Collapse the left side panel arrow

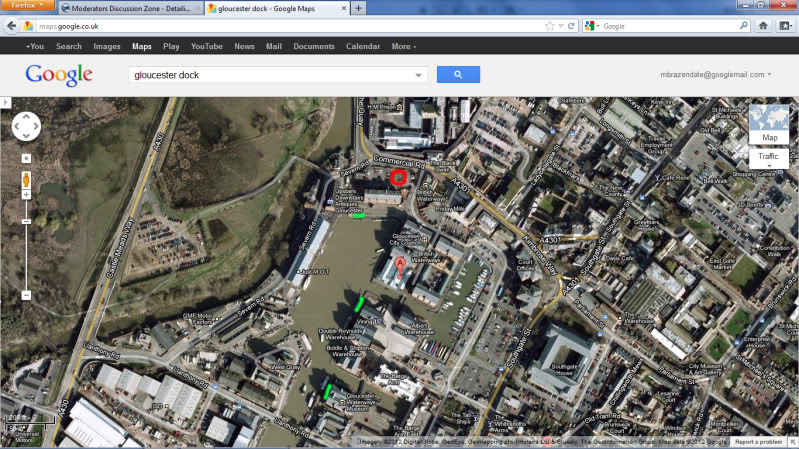(x=5, y=102)
